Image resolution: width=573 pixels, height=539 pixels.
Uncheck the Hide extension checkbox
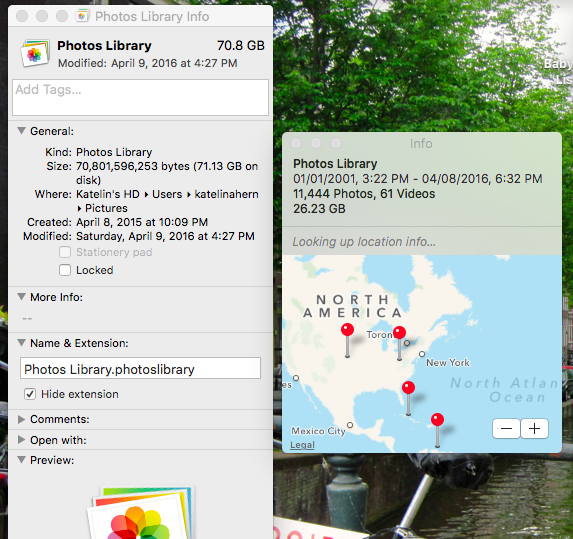pos(30,394)
